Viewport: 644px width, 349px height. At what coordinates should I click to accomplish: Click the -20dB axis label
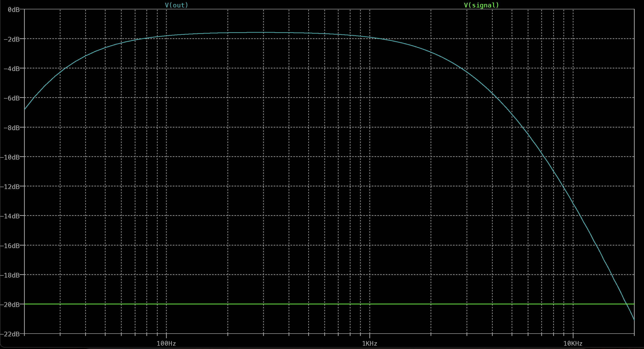coord(10,304)
